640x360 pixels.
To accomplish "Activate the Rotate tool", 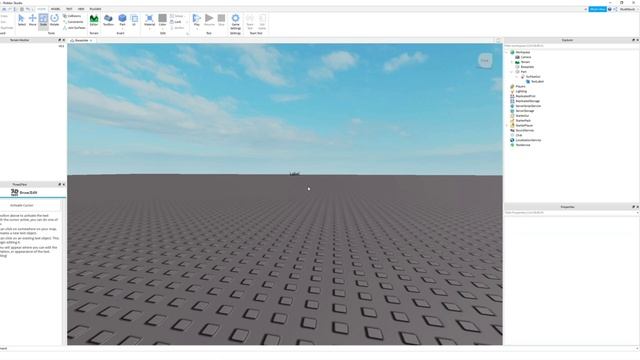I will (54, 20).
